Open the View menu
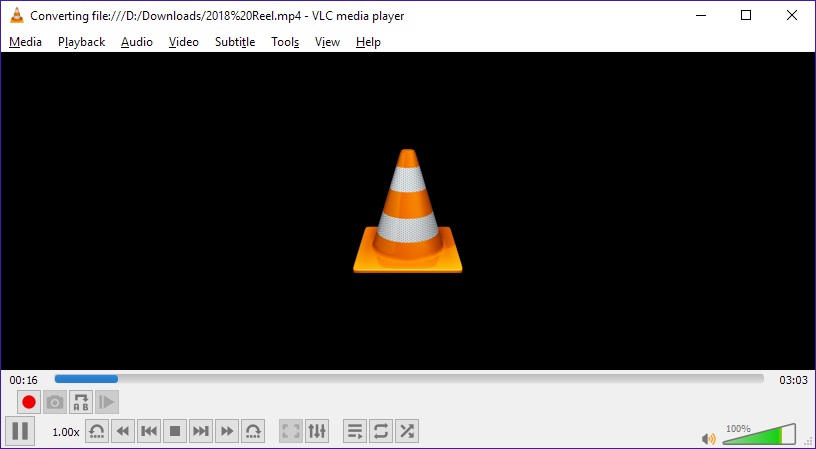This screenshot has height=449, width=816. click(x=327, y=42)
